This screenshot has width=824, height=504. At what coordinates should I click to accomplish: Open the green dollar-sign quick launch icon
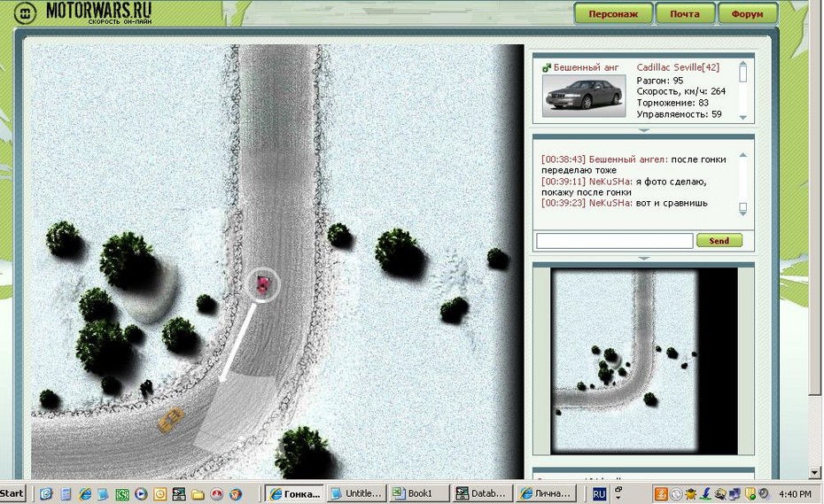point(122,494)
